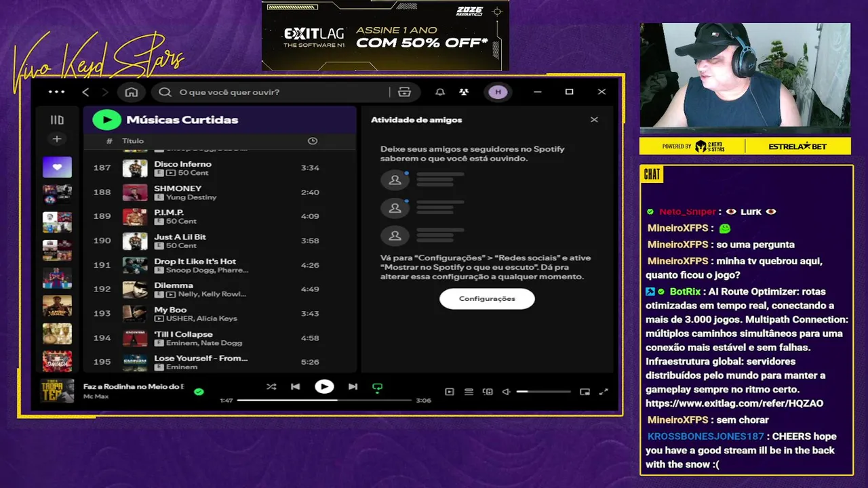This screenshot has width=868, height=488.
Task: Go back with the left arrow
Action: point(85,92)
